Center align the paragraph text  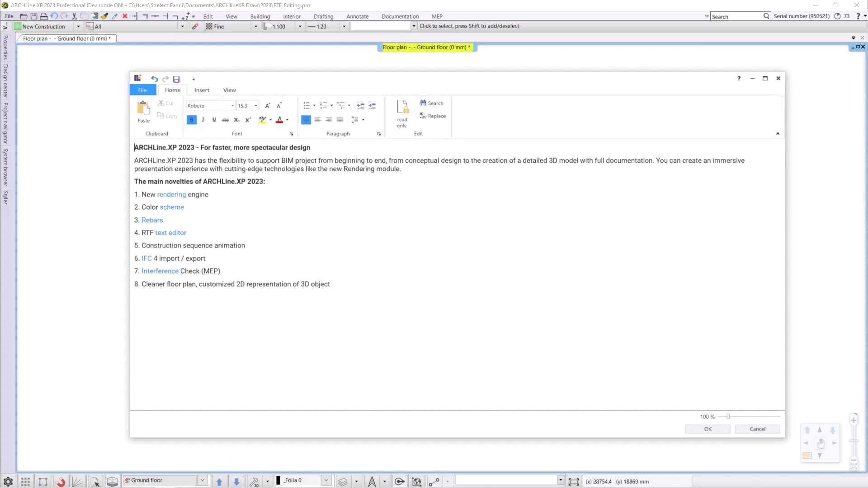tap(317, 120)
